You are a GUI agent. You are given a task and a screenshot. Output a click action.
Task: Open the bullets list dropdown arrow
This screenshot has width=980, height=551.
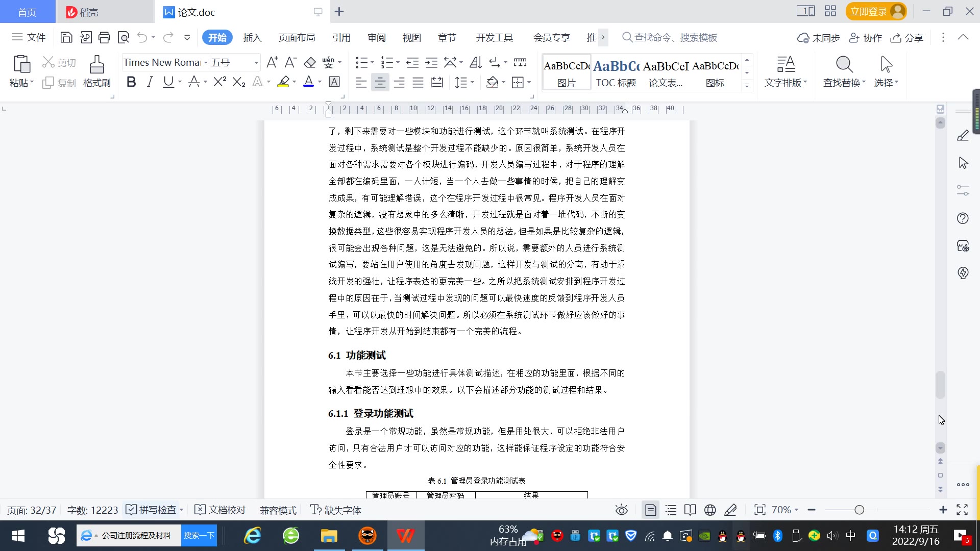pos(372,62)
